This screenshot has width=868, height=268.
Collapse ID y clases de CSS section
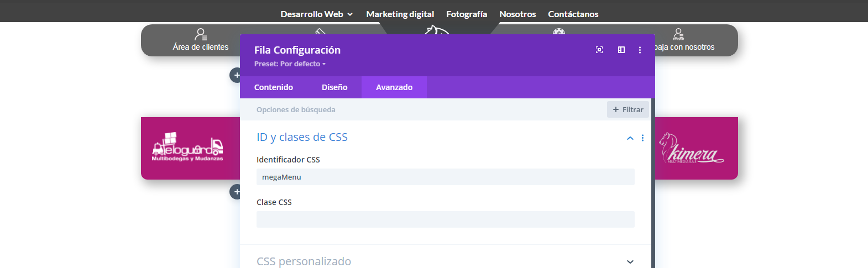tap(630, 138)
